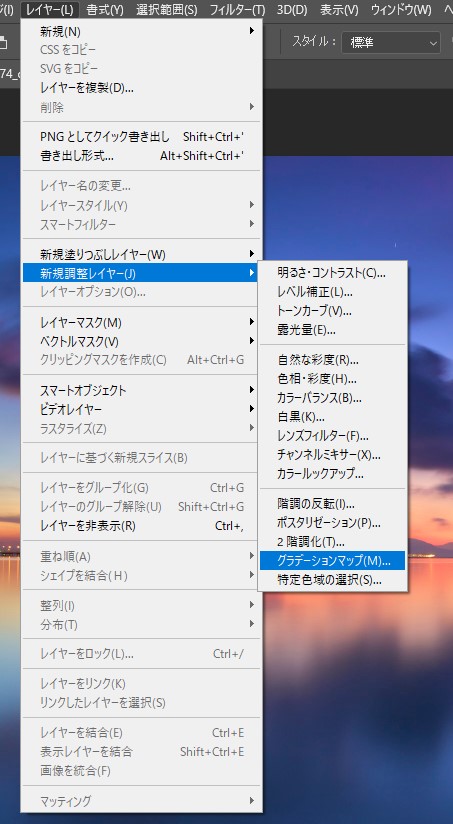The image size is (453, 824).
Task: Open the フィルター(T) menu
Action: point(237,9)
